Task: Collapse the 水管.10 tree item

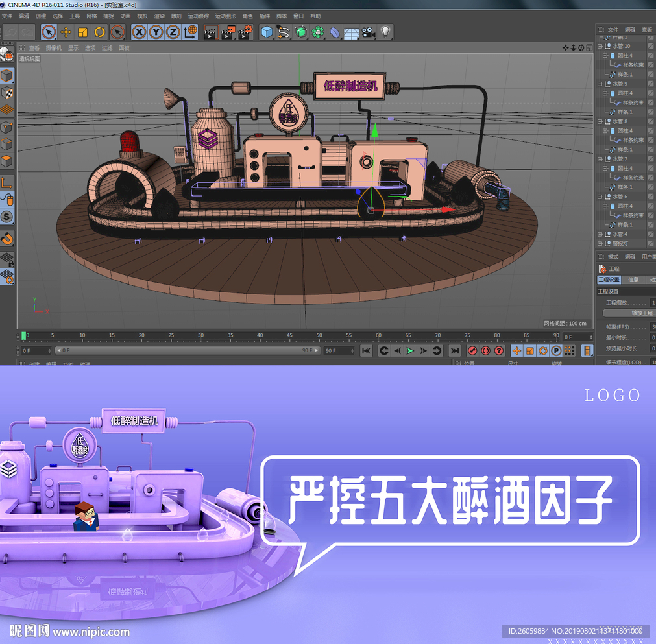Action: pyautogui.click(x=600, y=46)
